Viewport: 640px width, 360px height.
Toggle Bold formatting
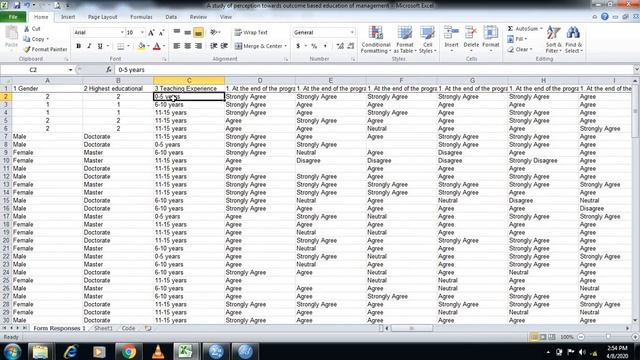[78, 46]
